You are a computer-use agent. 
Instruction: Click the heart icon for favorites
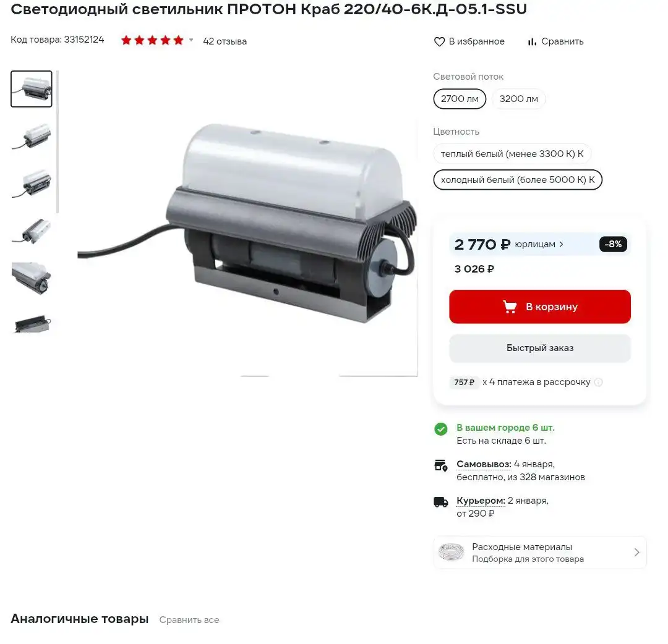click(x=439, y=41)
